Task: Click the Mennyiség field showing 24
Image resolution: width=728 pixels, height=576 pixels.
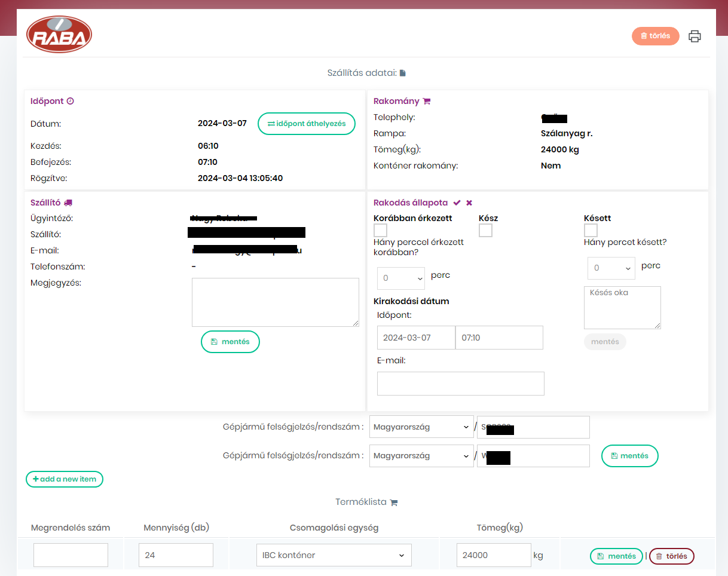Action: tap(176, 555)
